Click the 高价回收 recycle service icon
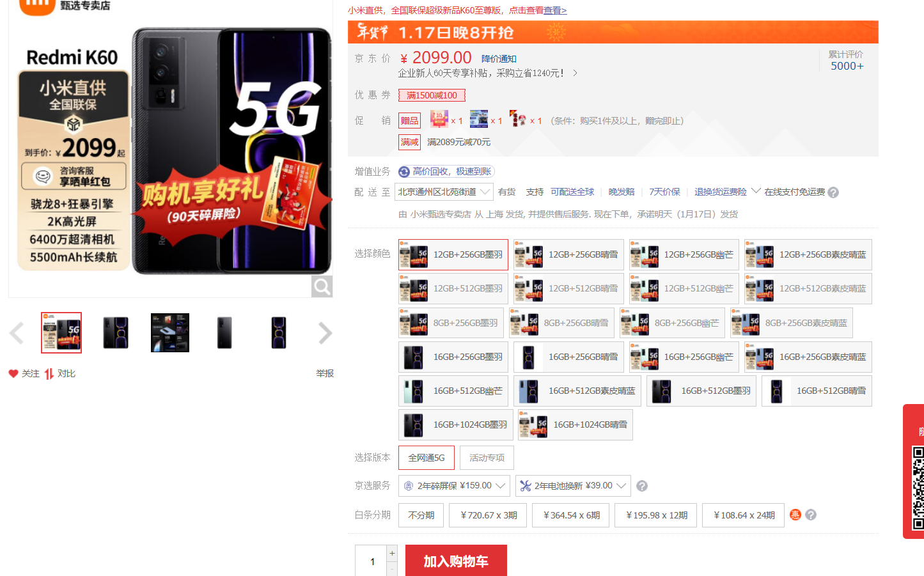 tap(404, 171)
